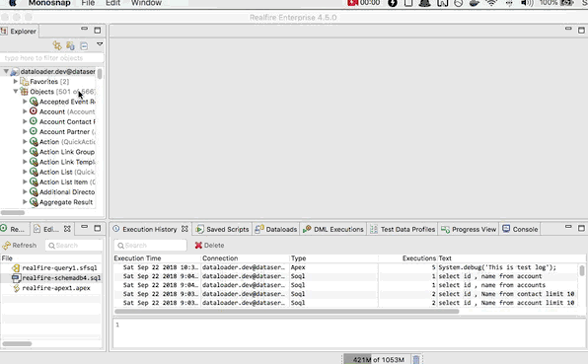Minimize the bottom panel
Viewport: 588px width, 364px height.
tap(568, 227)
